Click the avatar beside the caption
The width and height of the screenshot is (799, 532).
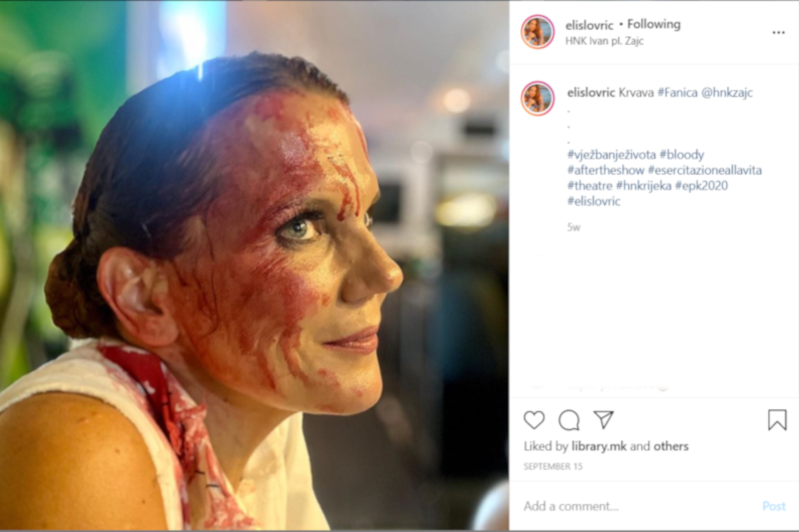point(537,98)
